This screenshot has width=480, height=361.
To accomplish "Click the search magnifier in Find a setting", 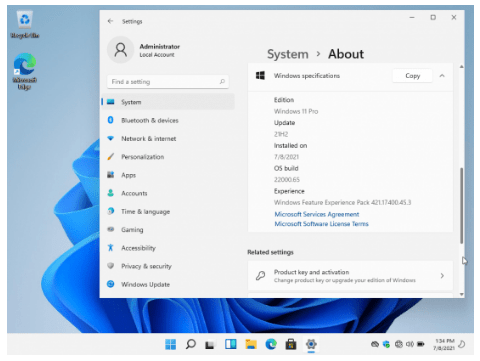I will tap(222, 82).
